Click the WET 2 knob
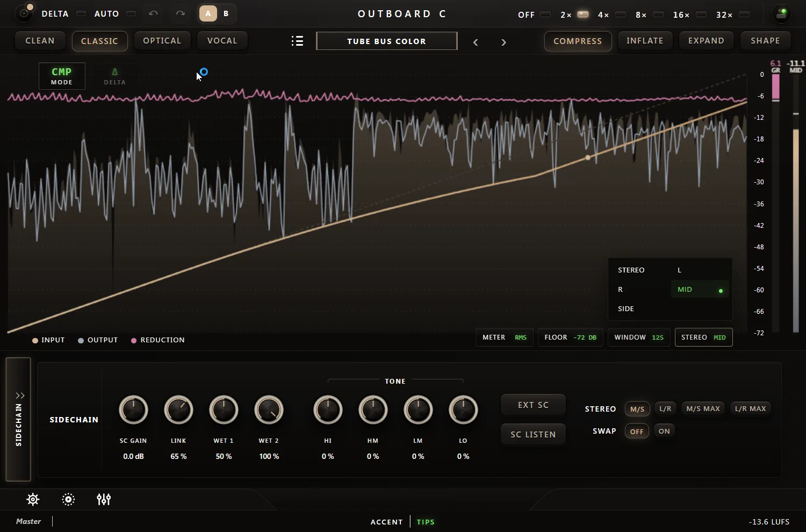806x532 pixels. (x=269, y=410)
